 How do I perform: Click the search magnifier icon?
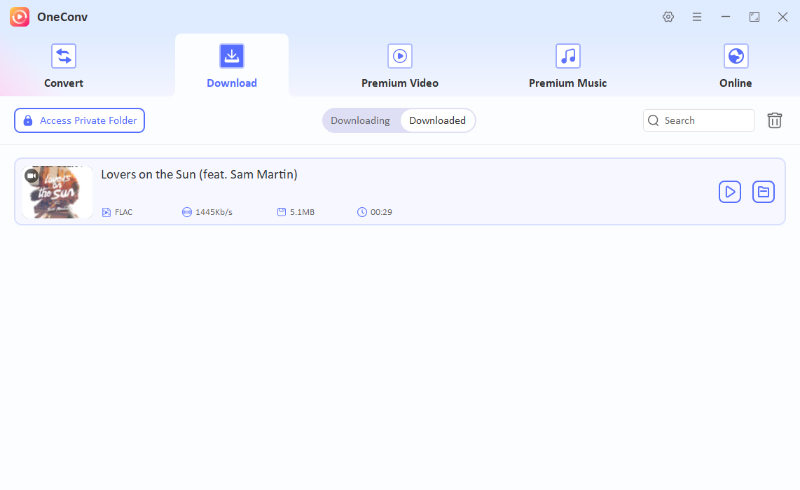tap(653, 120)
